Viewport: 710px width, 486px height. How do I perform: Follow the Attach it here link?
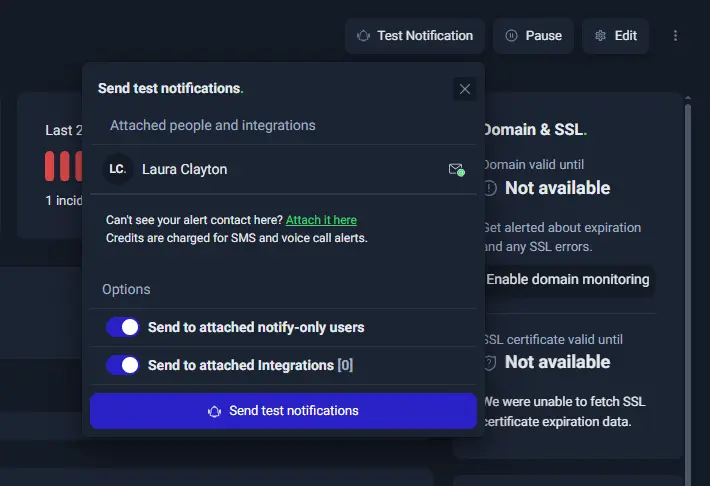tap(321, 220)
